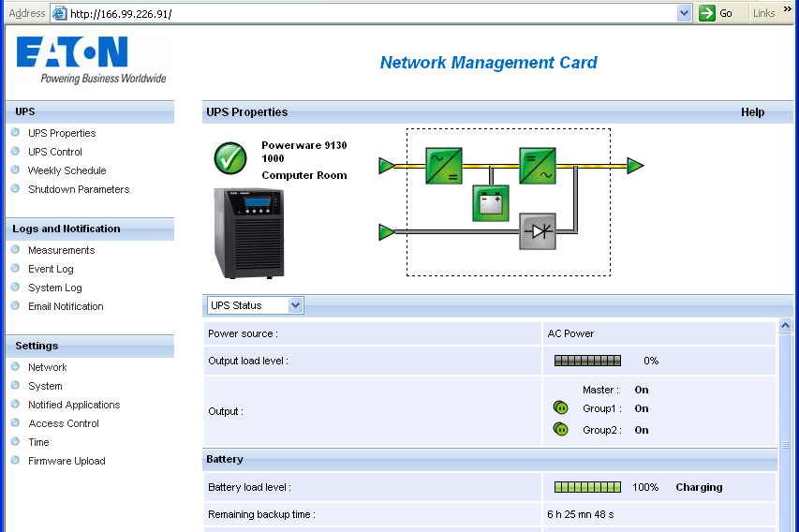Click the Group1 outlet icon
This screenshot has height=532, width=799.
click(560, 407)
